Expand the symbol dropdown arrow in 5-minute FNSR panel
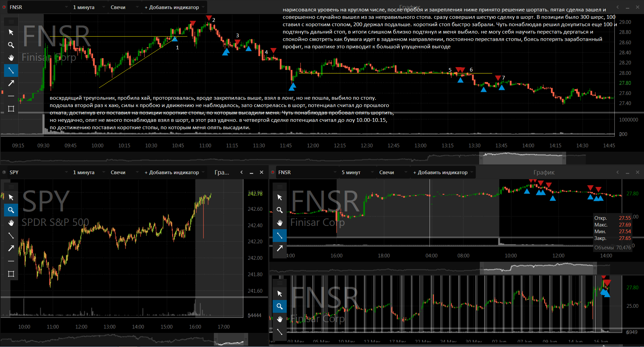The width and height of the screenshot is (644, 347). pos(335,172)
